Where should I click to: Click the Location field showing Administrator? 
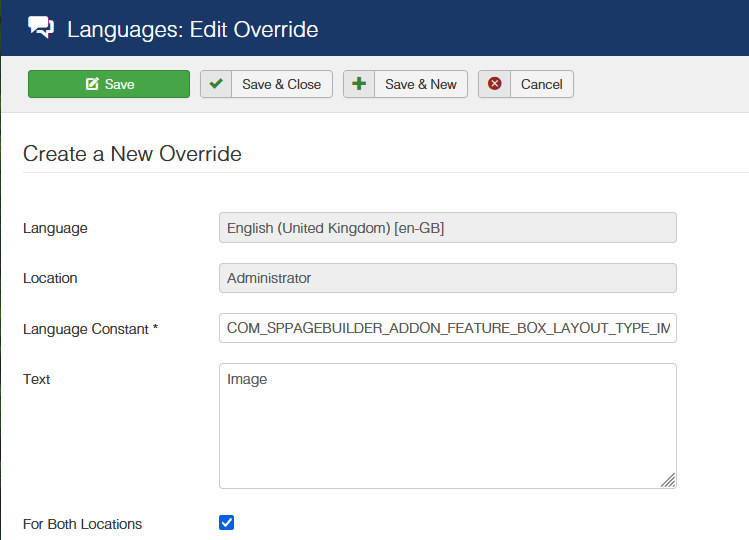447,278
